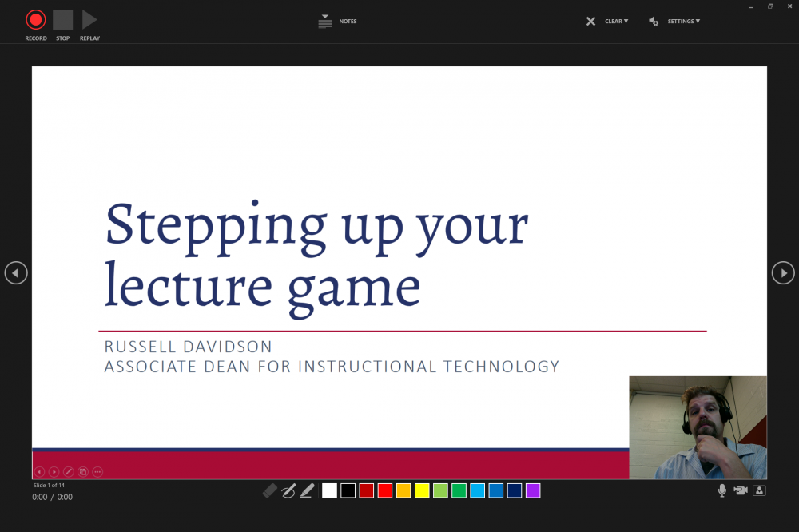This screenshot has height=532, width=799.
Task: Toggle the microphone on or off
Action: (721, 490)
